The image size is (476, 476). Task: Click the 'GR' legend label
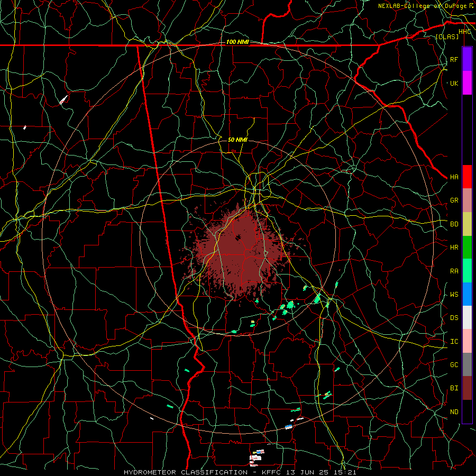(x=454, y=200)
